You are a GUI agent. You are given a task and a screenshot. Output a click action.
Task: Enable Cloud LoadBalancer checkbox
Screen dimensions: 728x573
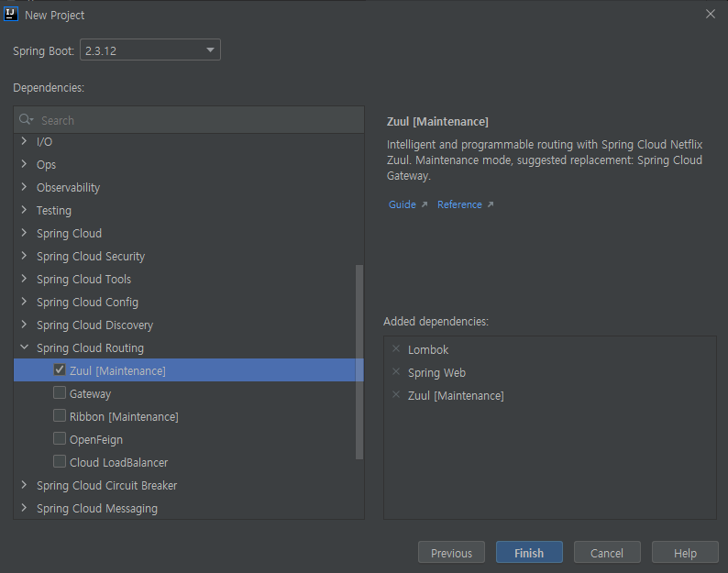coord(60,461)
